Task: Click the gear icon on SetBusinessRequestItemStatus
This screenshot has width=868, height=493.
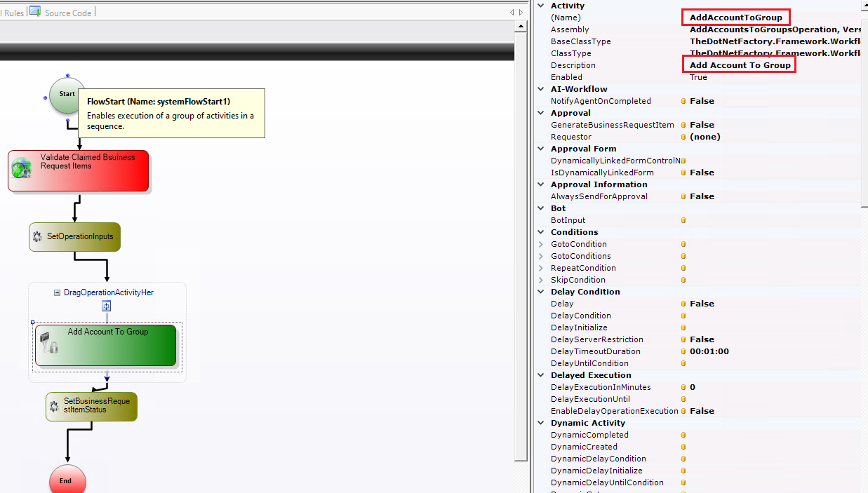Action: pyautogui.click(x=54, y=405)
